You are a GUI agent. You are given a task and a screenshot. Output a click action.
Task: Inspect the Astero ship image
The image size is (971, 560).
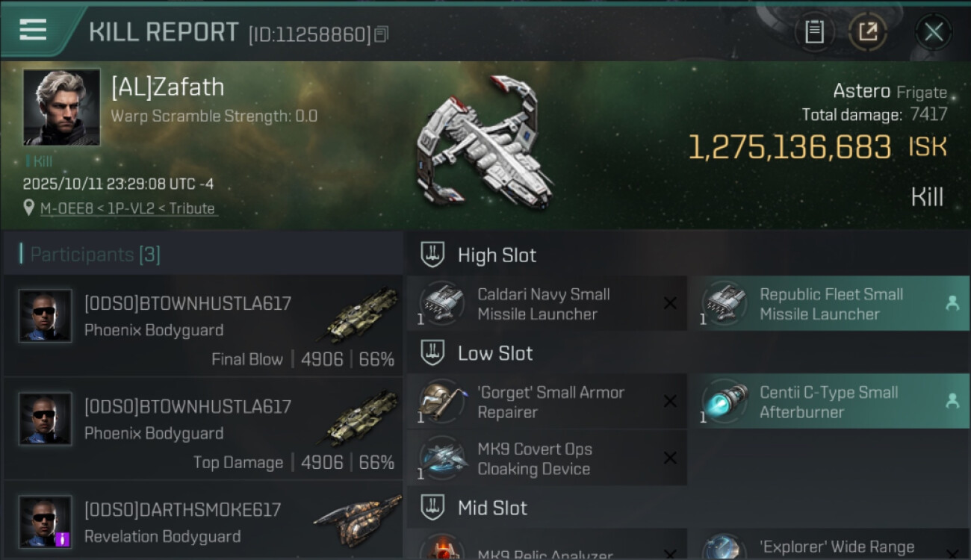click(485, 142)
